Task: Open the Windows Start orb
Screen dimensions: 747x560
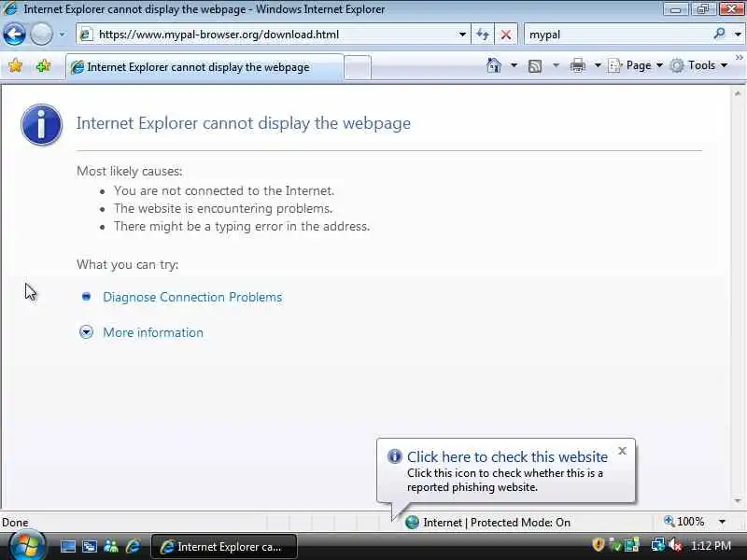Action: [27, 546]
